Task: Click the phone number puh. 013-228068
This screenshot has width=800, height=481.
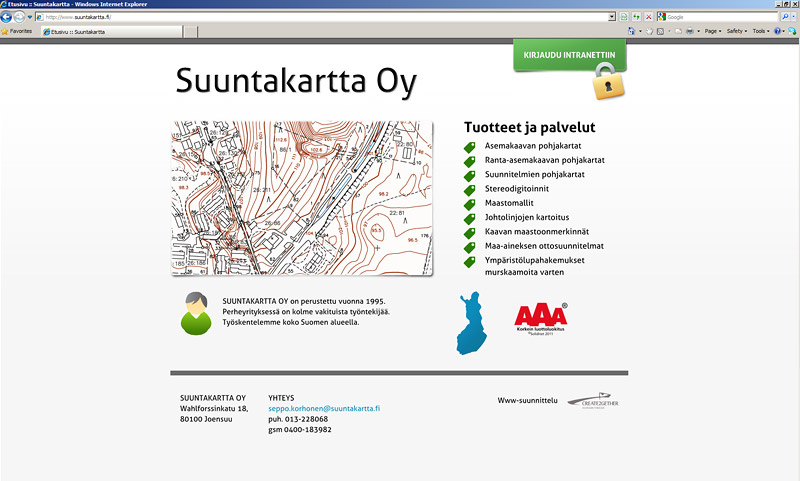Action: click(298, 419)
